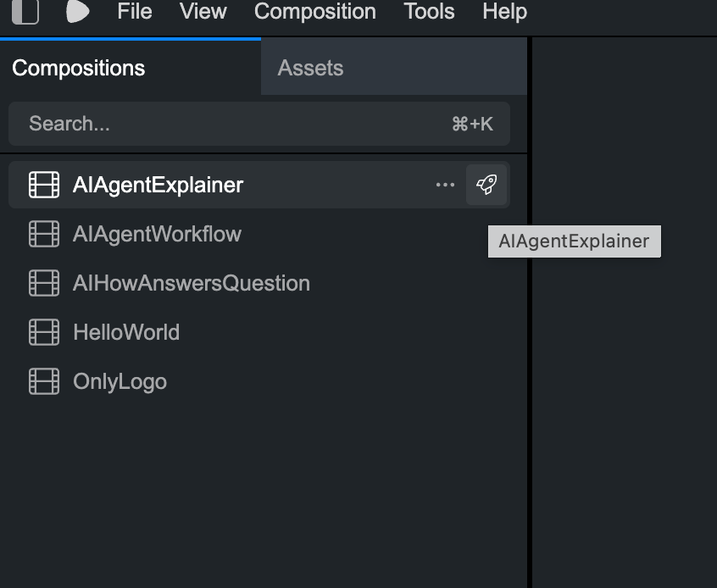
Task: Select the AIHowAnswersQuestion composition
Action: [259, 283]
